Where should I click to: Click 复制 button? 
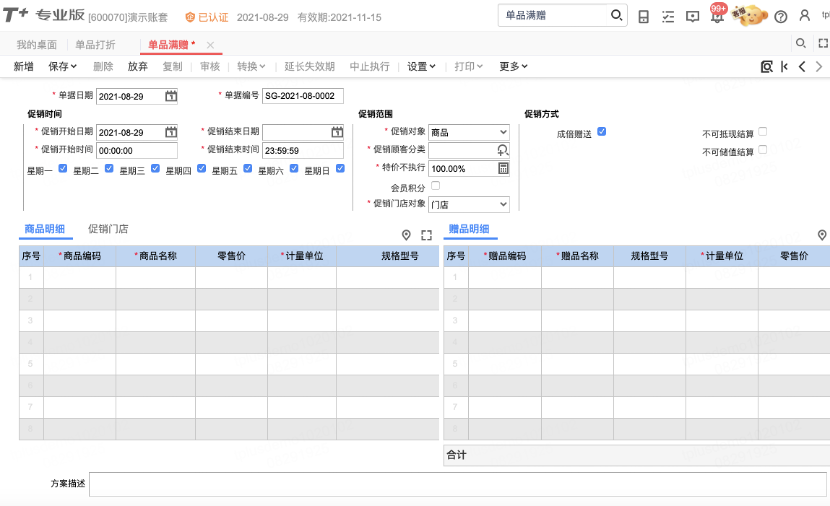point(173,67)
